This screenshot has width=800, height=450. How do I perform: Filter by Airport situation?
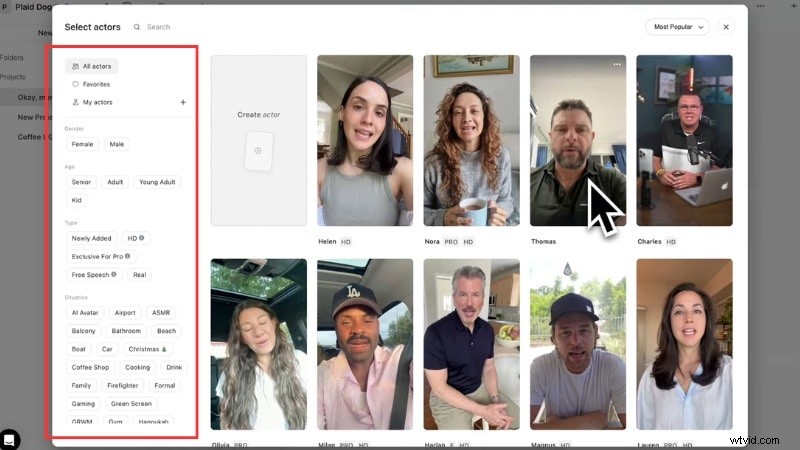(125, 313)
